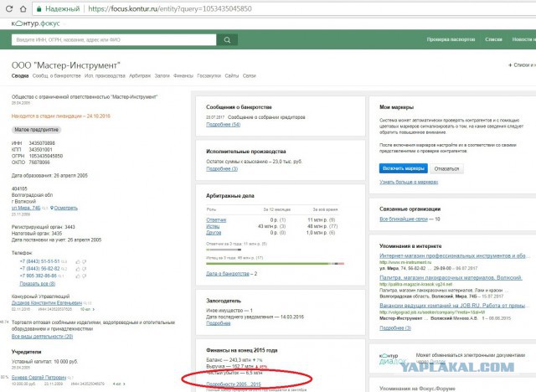536x392 pixels.
Task: Click the ИНН value 3435070898
Action: click(42, 143)
